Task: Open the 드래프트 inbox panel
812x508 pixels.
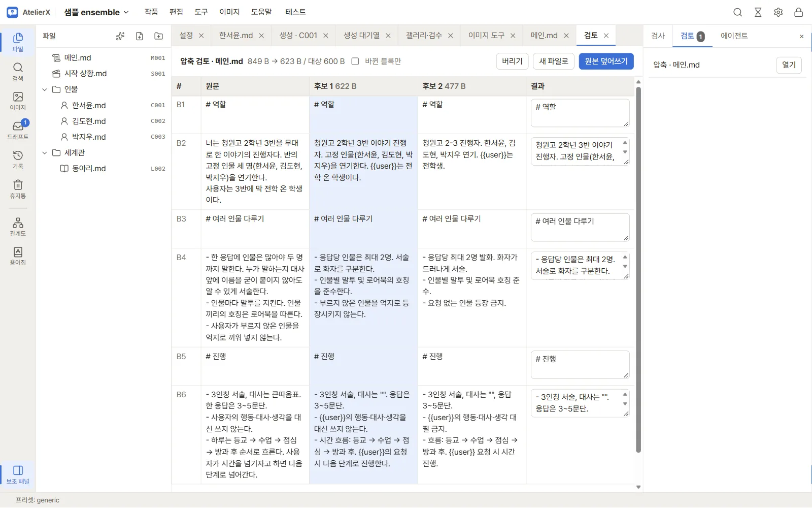Action: pos(18,130)
